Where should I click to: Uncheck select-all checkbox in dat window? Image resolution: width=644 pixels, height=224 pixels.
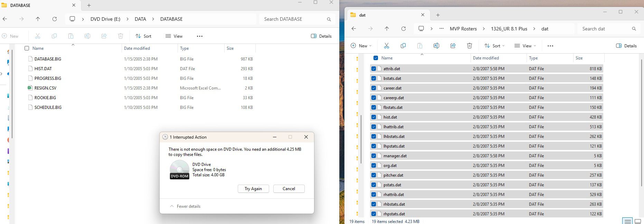[x=376, y=58]
